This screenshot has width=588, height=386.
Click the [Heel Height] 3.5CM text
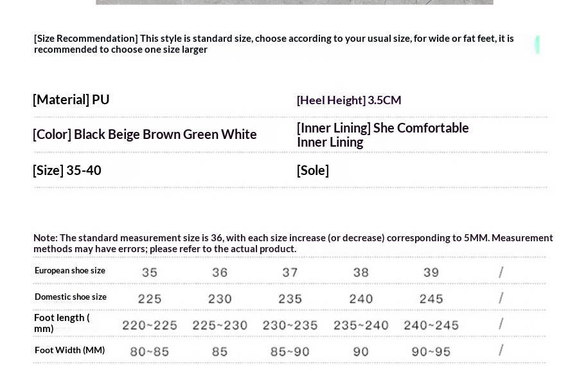349,100
